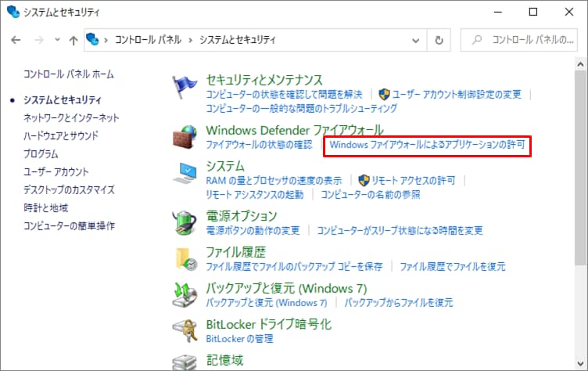Image resolution: width=588 pixels, height=371 pixels.
Task: Click the Storage Spaces (記憶域) drive icon
Action: pos(185,362)
